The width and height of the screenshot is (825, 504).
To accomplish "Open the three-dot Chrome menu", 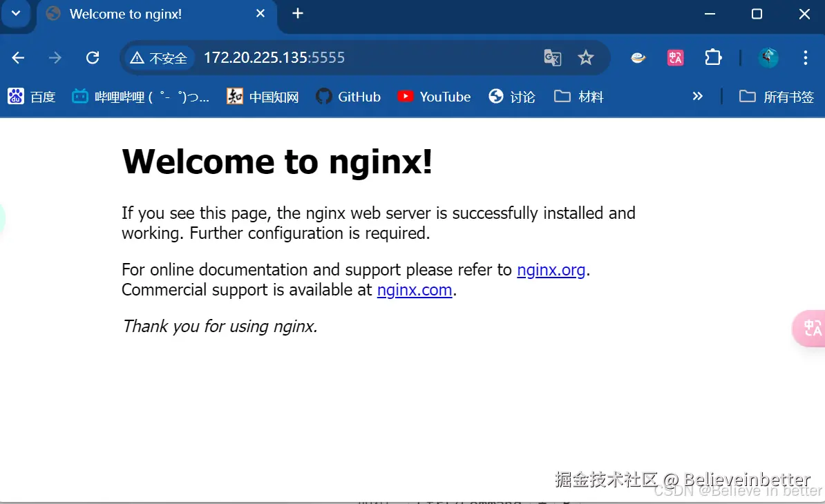I will [x=805, y=58].
